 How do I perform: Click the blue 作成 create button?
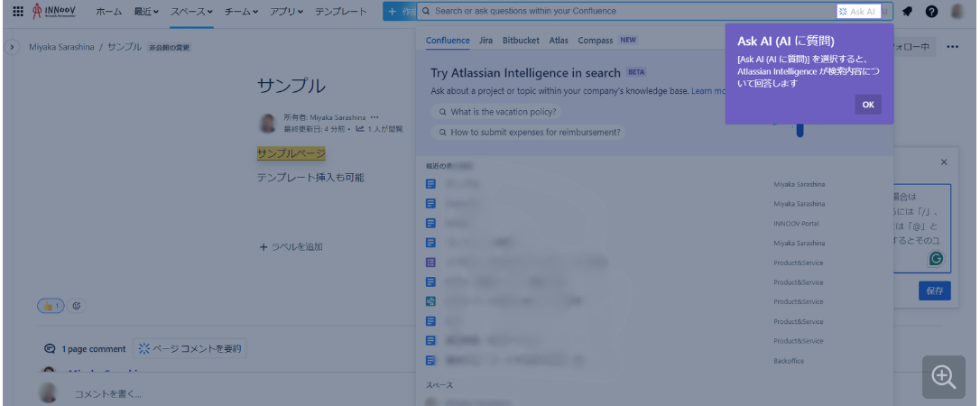(400, 11)
